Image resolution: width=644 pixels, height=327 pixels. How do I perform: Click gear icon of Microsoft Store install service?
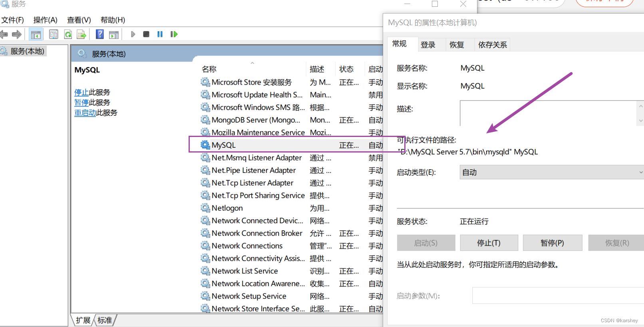pos(205,82)
